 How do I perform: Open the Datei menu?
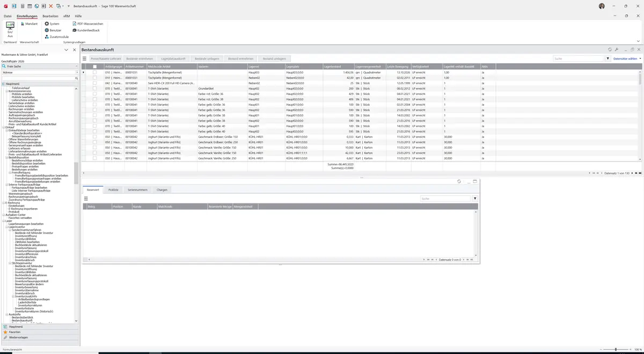(x=8, y=16)
